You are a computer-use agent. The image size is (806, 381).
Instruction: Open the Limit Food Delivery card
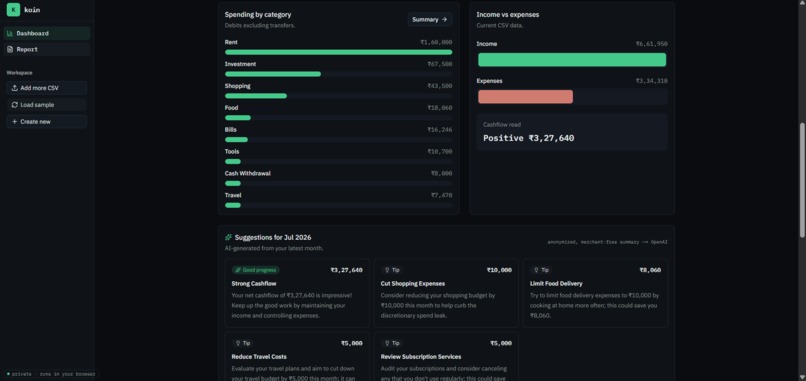(595, 293)
